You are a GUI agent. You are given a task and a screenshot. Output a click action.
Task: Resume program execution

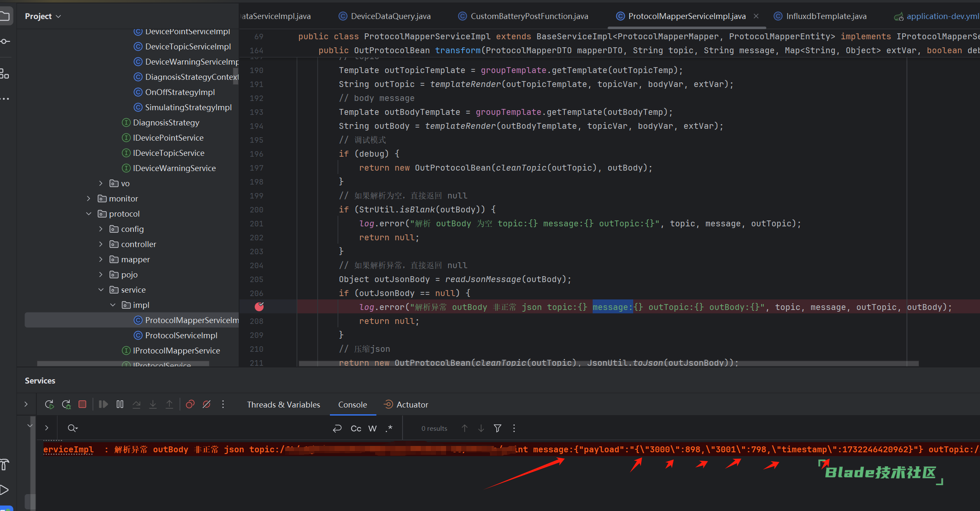(x=103, y=404)
